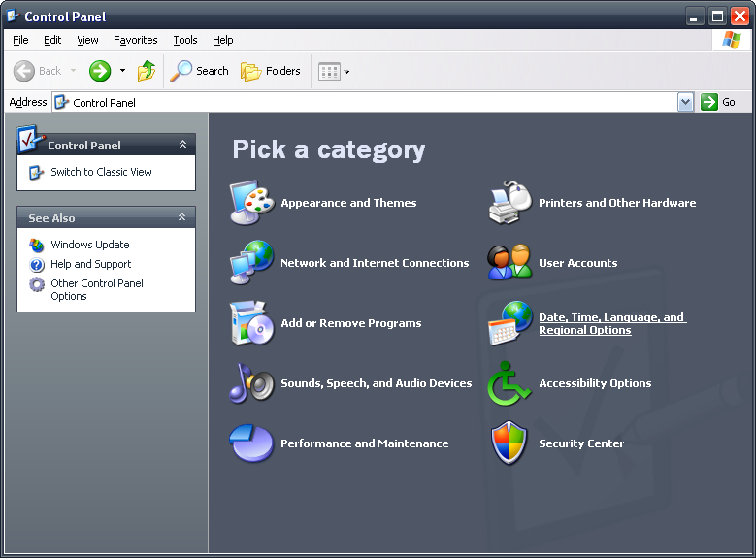Image resolution: width=756 pixels, height=558 pixels.
Task: Open the User Accounts people icon
Action: click(x=510, y=262)
